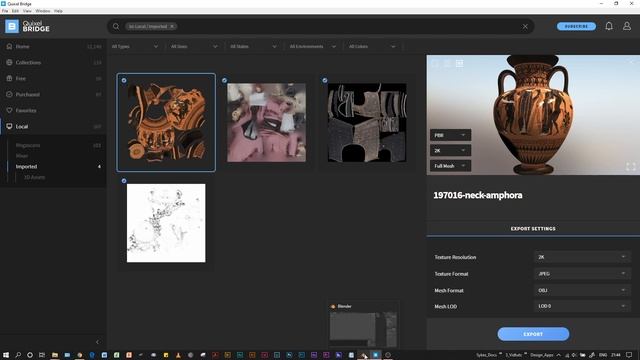Open Task View on taskbar

42,355
